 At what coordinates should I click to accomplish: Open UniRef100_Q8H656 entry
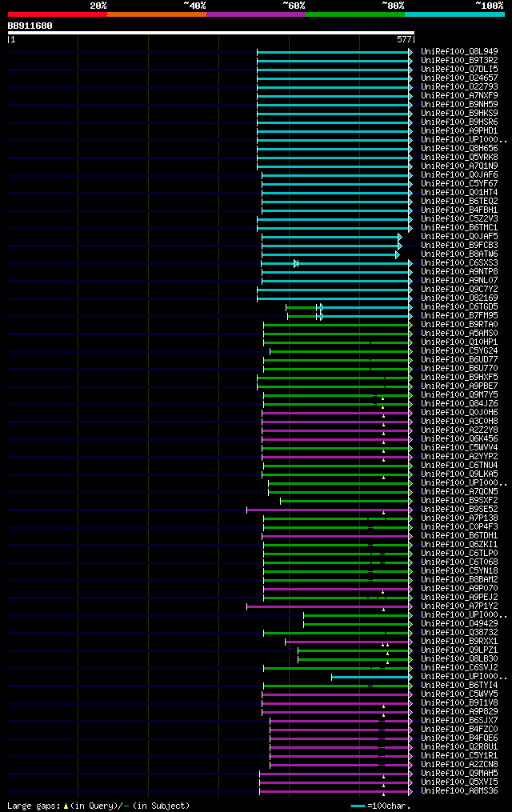pyautogui.click(x=459, y=149)
